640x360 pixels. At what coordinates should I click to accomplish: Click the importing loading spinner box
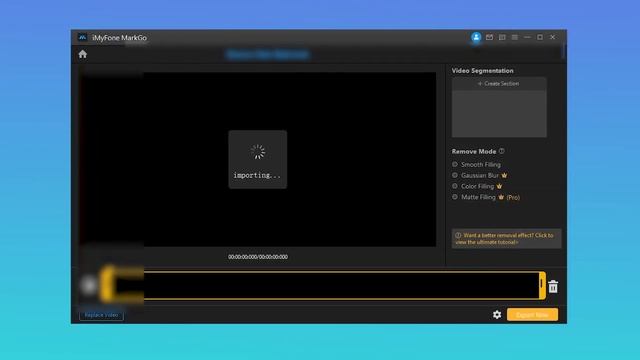(x=258, y=160)
